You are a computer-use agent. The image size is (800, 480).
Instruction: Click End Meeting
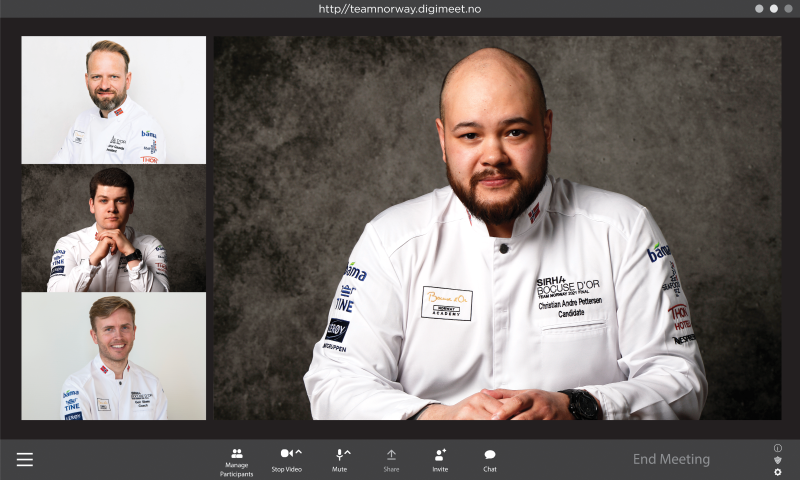(671, 460)
